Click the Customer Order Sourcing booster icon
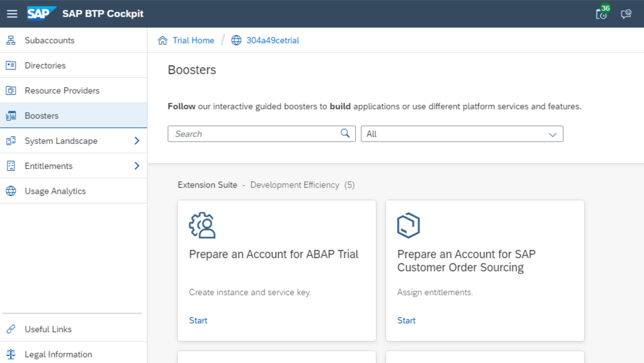 pyautogui.click(x=408, y=225)
